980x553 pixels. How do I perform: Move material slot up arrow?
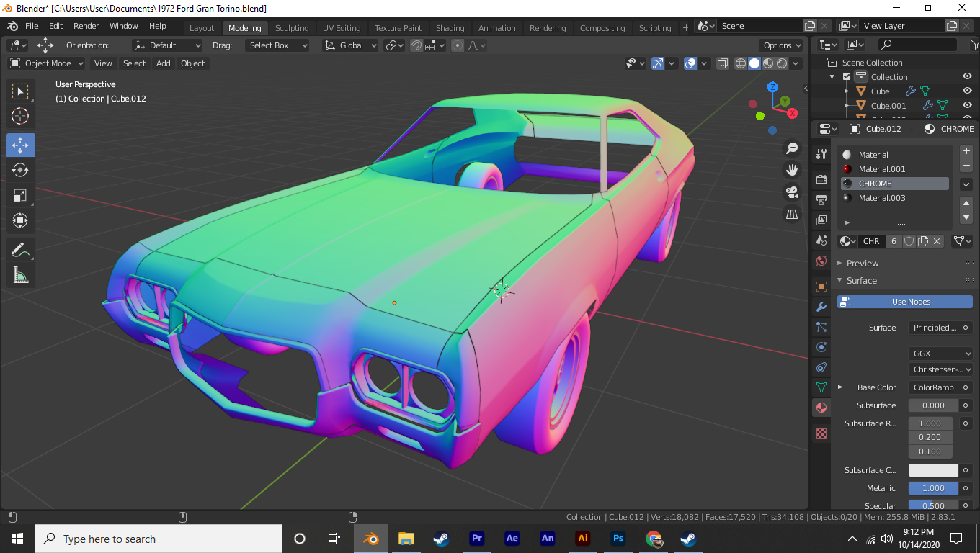pyautogui.click(x=966, y=203)
